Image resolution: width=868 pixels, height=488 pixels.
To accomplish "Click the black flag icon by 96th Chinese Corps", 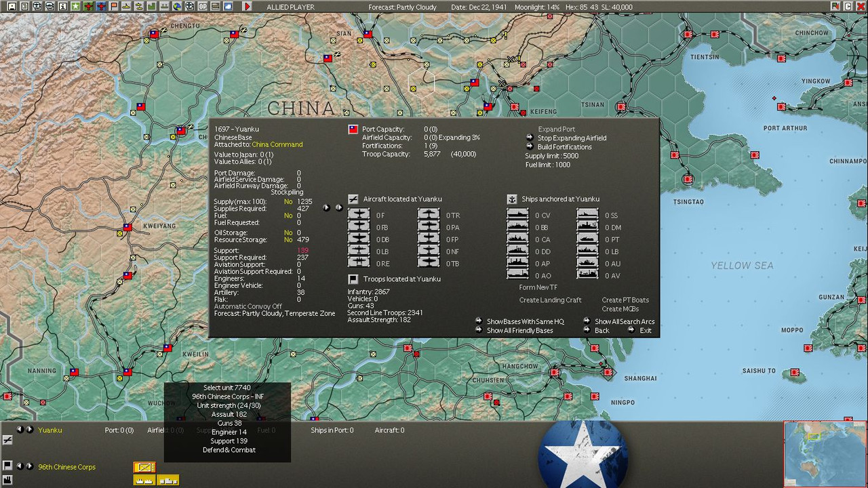I will click(x=7, y=465).
